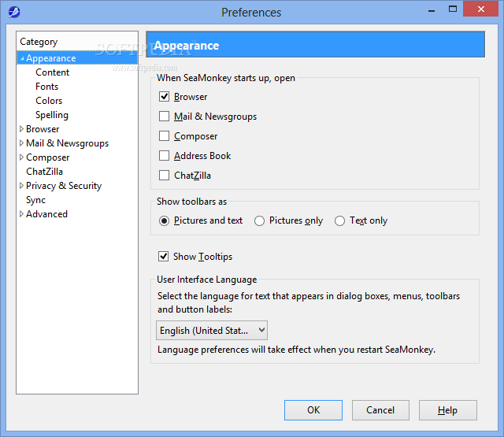504x437 pixels.
Task: Open the Sync preferences category
Action: click(35, 200)
